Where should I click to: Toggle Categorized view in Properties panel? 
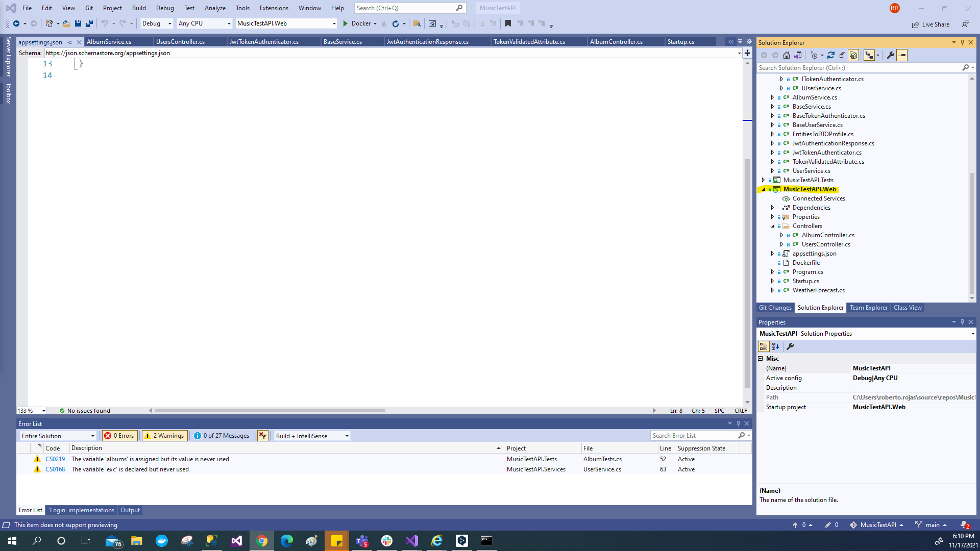click(764, 346)
